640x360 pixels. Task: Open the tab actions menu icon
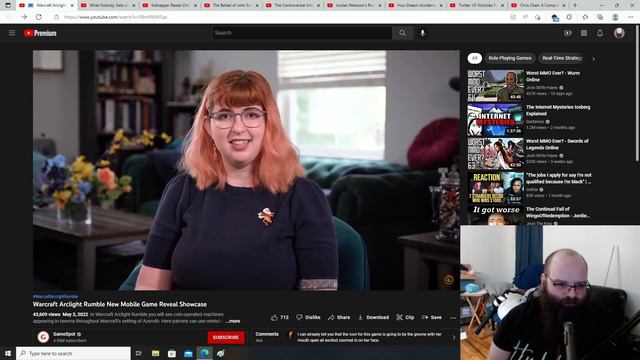[x=8, y=5]
